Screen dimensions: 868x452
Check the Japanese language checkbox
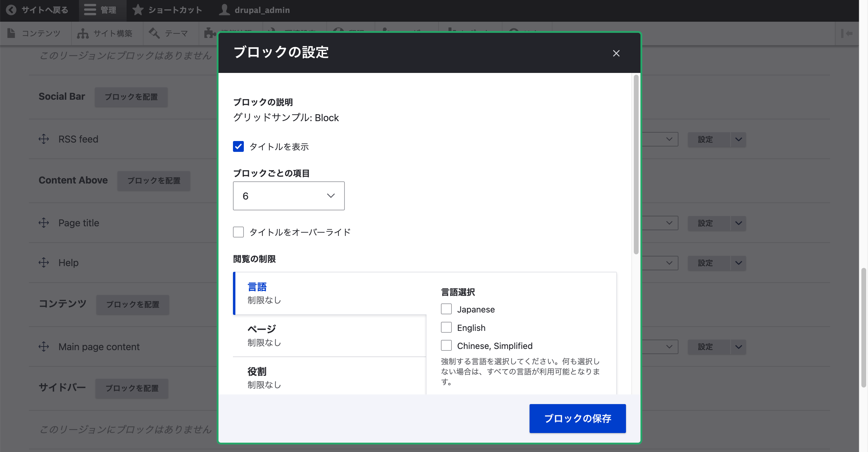pyautogui.click(x=447, y=309)
